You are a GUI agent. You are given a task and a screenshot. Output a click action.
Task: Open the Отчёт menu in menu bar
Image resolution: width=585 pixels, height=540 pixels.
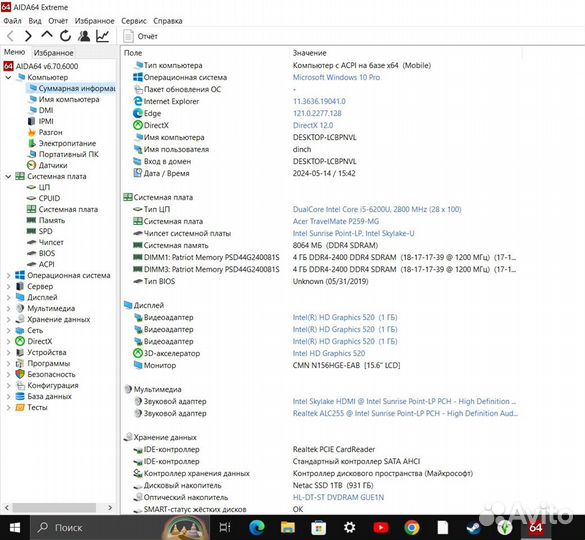(x=58, y=21)
